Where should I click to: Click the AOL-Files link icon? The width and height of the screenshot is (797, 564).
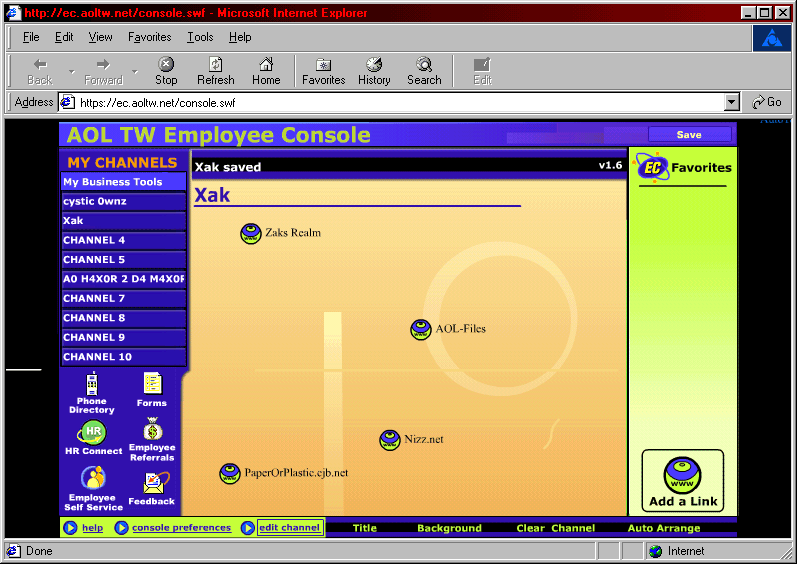[x=421, y=330]
